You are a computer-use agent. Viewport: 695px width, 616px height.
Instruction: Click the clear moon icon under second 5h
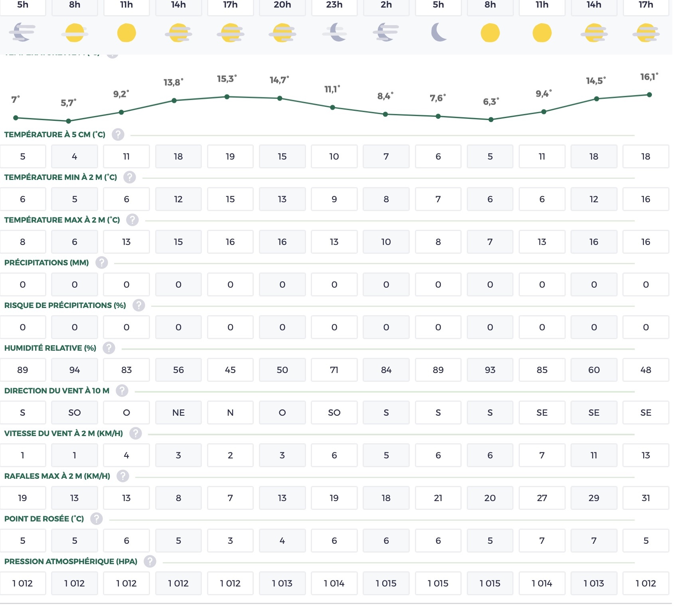pyautogui.click(x=438, y=32)
